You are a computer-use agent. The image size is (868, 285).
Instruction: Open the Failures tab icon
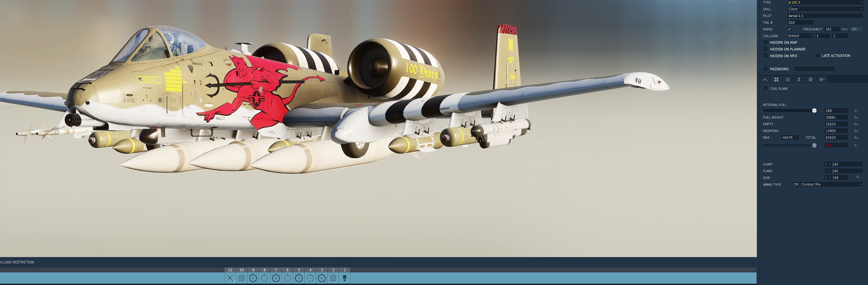coord(810,80)
